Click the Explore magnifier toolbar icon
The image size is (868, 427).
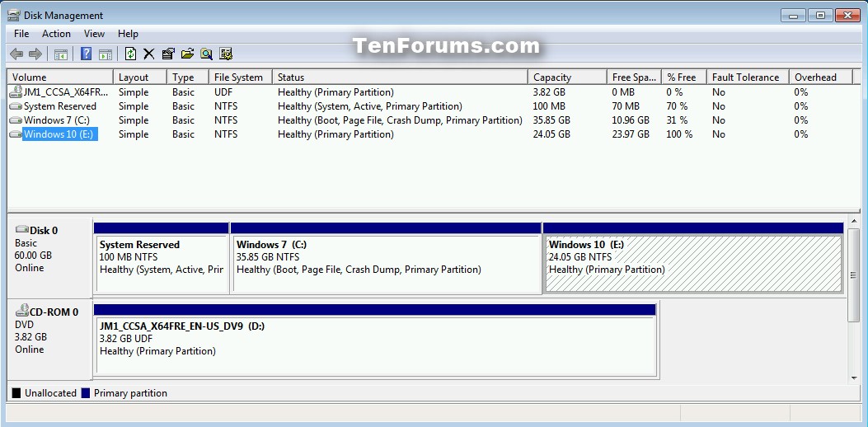[206, 54]
